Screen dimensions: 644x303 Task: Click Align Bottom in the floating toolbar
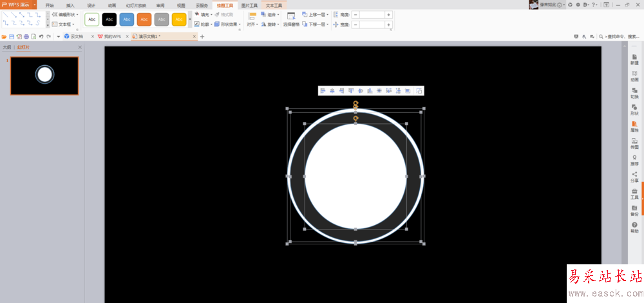(x=370, y=91)
